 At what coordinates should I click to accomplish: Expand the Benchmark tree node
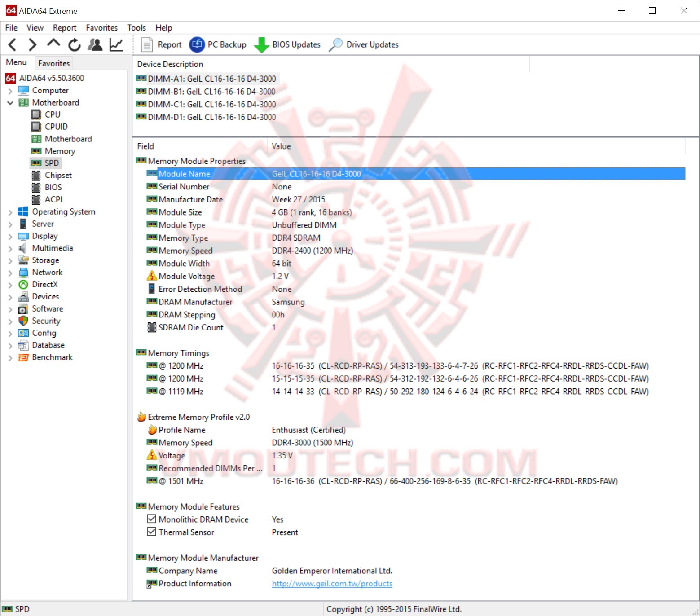point(10,358)
